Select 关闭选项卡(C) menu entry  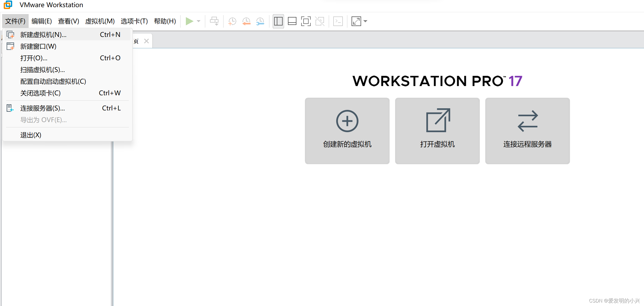click(67, 93)
